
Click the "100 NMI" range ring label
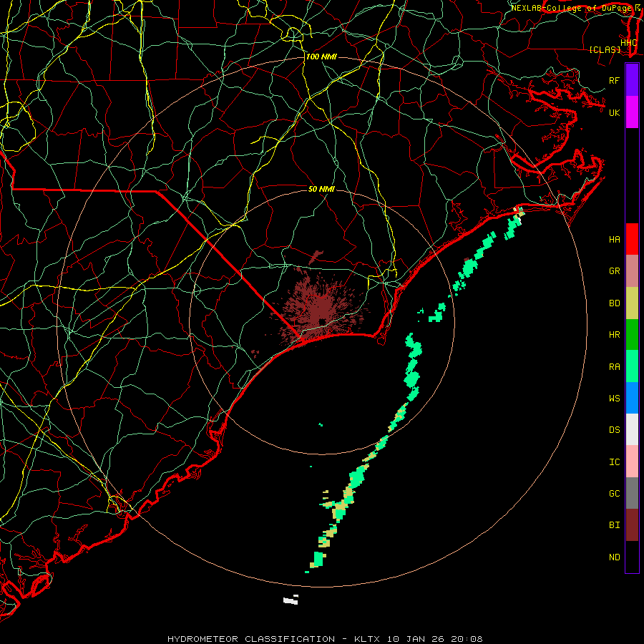pos(321,57)
